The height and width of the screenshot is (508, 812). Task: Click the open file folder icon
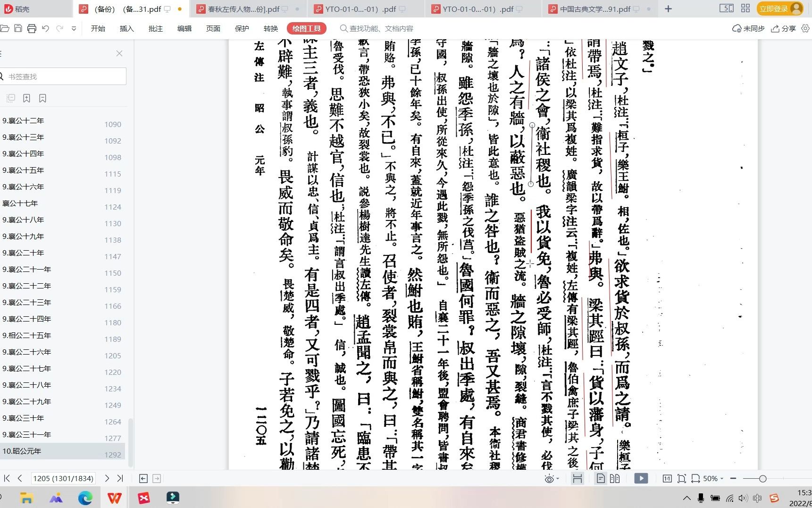(x=5, y=29)
